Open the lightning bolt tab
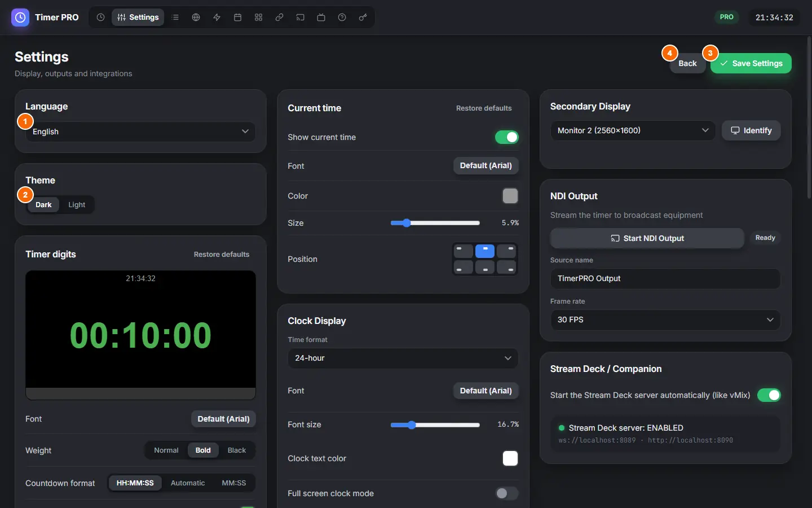The image size is (812, 508). pos(217,17)
